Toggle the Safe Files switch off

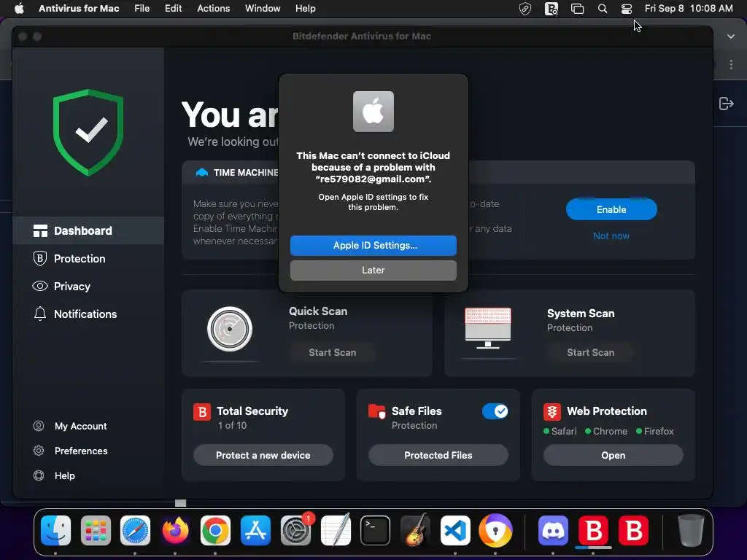point(495,411)
